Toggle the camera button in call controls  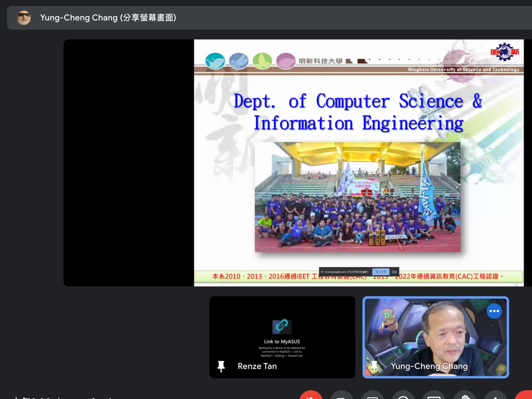(342, 396)
